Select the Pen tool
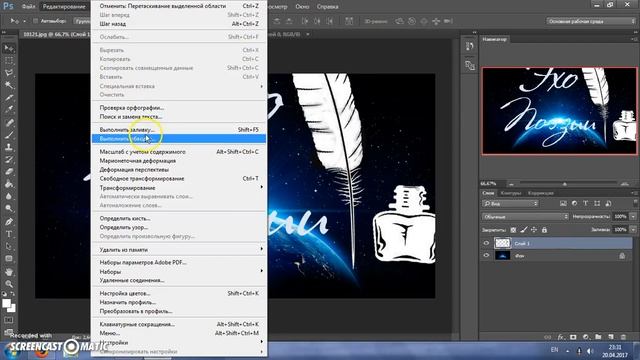Image resolution: width=640 pixels, height=360 pixels. (9, 222)
